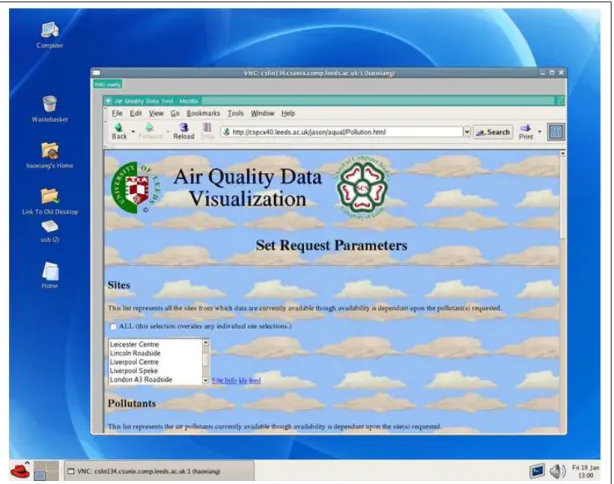Click the date and time clock
Image resolution: width=614 pixels, height=484 pixels.
585,471
